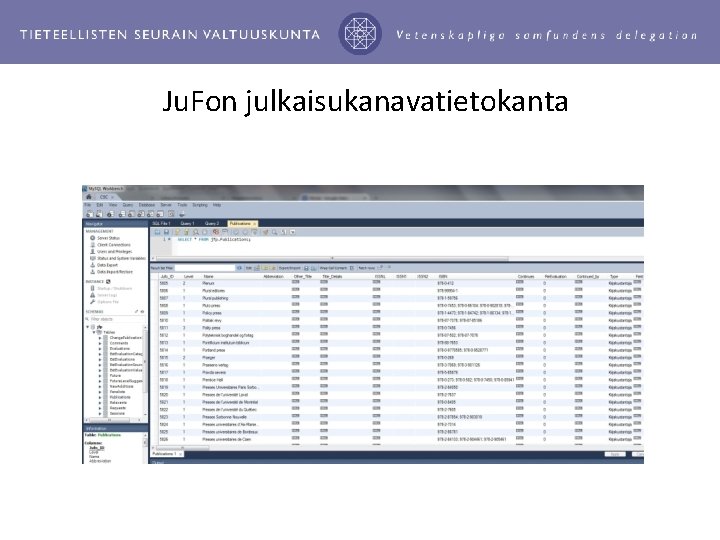
Task: Expand the Comments table node
Action: point(100,343)
